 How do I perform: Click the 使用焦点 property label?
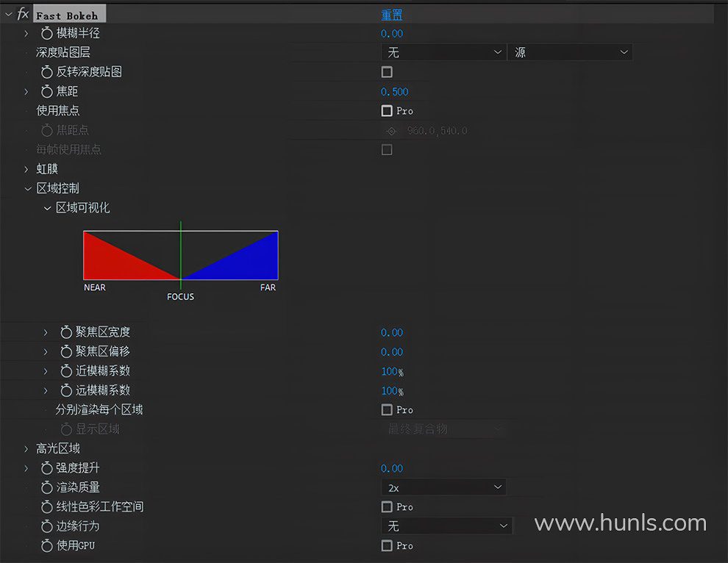click(x=58, y=110)
